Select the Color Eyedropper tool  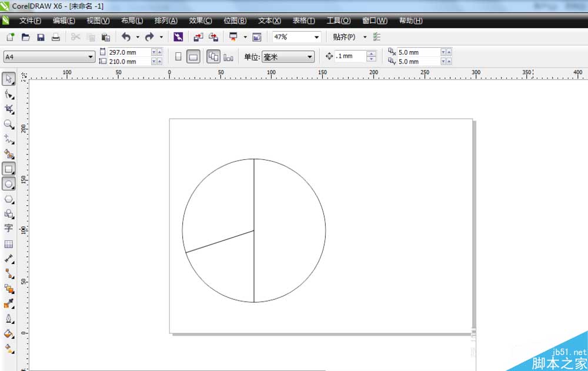point(9,303)
